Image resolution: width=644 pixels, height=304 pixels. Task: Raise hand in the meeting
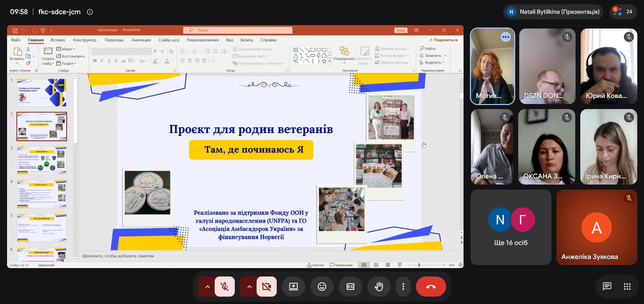click(x=379, y=287)
